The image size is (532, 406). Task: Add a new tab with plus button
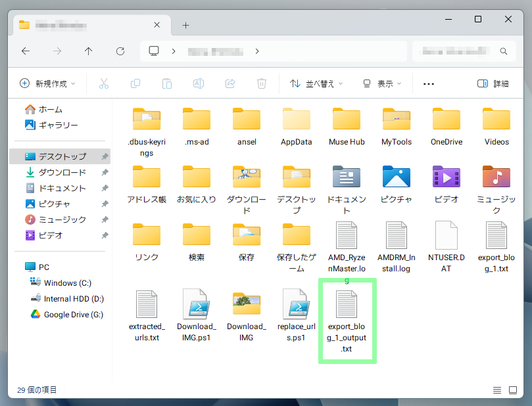click(185, 25)
